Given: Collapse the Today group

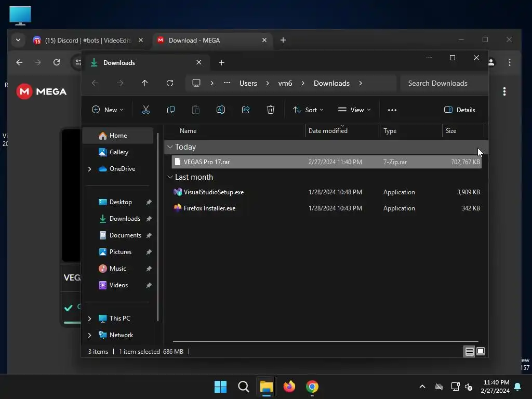Looking at the screenshot, I should (170, 147).
